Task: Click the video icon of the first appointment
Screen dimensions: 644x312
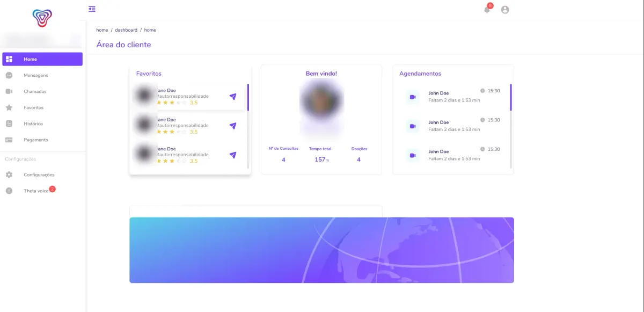Action: [413, 97]
